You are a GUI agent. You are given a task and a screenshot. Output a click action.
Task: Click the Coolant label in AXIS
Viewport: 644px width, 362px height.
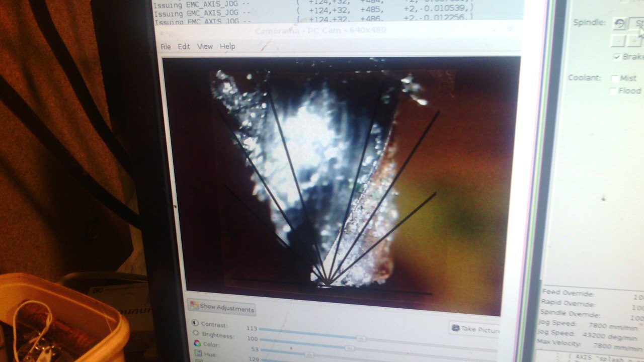click(585, 77)
